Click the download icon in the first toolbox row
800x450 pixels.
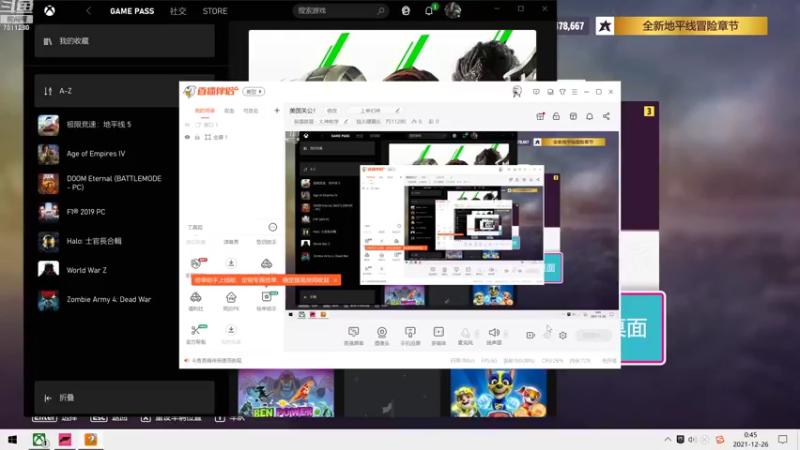(231, 263)
